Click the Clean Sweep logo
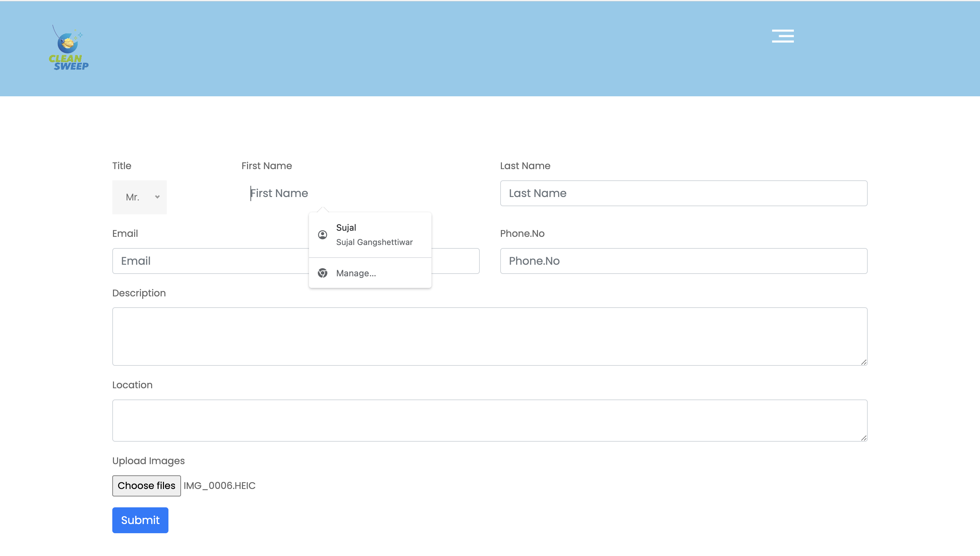Screen dimensions: 980x556 point(69,48)
